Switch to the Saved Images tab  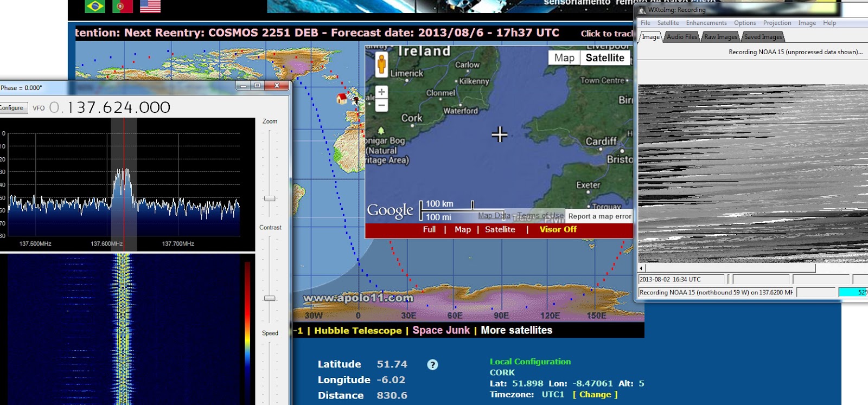[763, 37]
